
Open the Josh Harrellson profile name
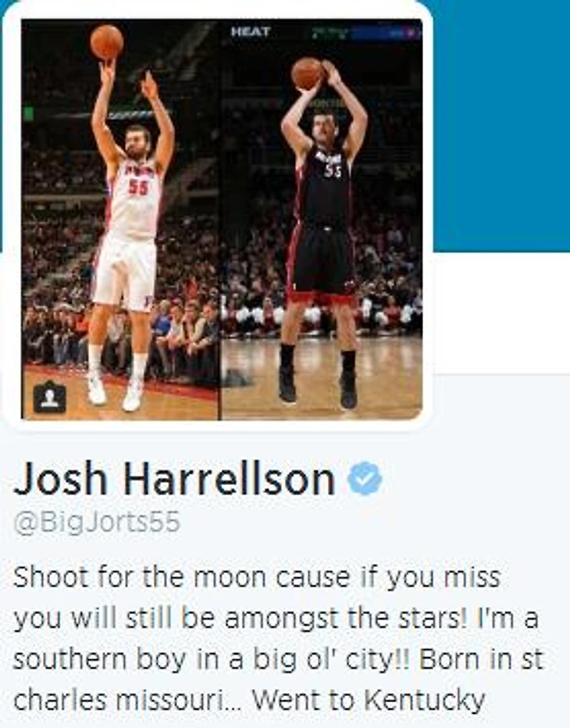pyautogui.click(x=175, y=478)
